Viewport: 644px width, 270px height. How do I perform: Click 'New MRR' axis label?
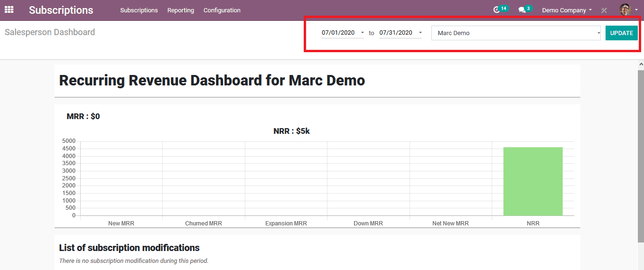(x=121, y=223)
